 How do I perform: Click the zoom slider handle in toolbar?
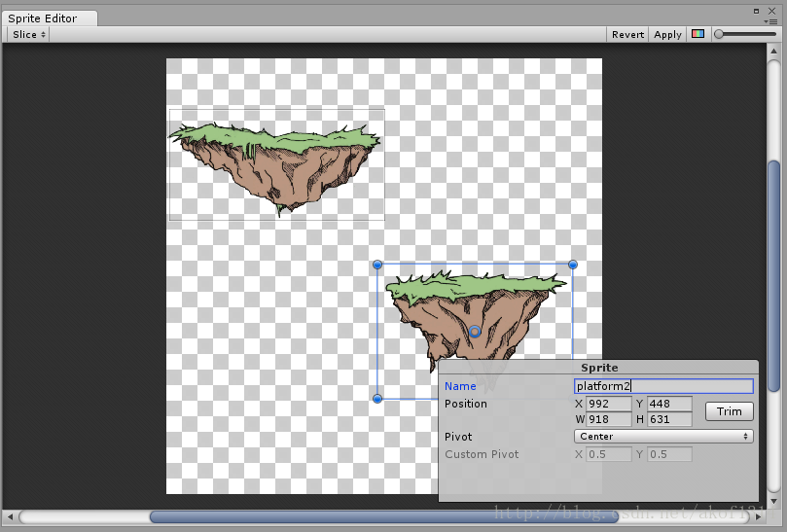pos(719,34)
